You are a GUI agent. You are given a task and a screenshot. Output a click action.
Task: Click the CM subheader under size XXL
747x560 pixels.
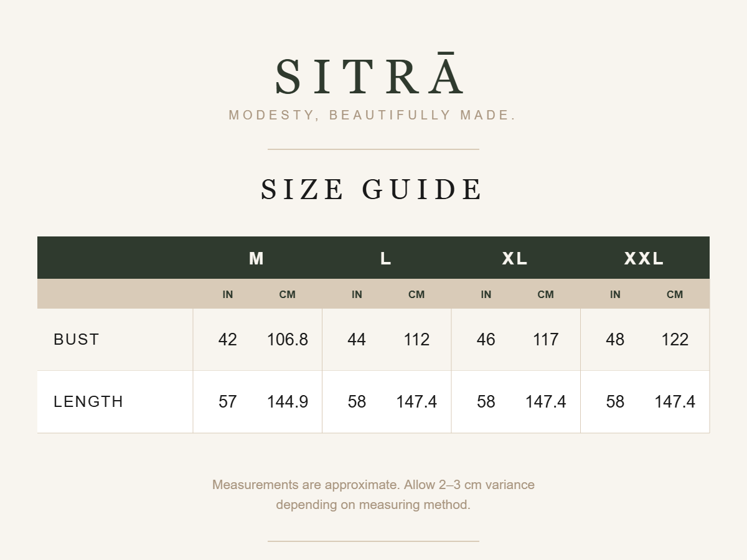point(675,294)
